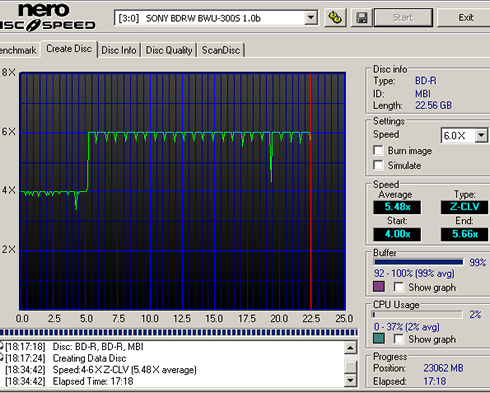Toggle Buffer Show graph checkbox

[x=399, y=287]
